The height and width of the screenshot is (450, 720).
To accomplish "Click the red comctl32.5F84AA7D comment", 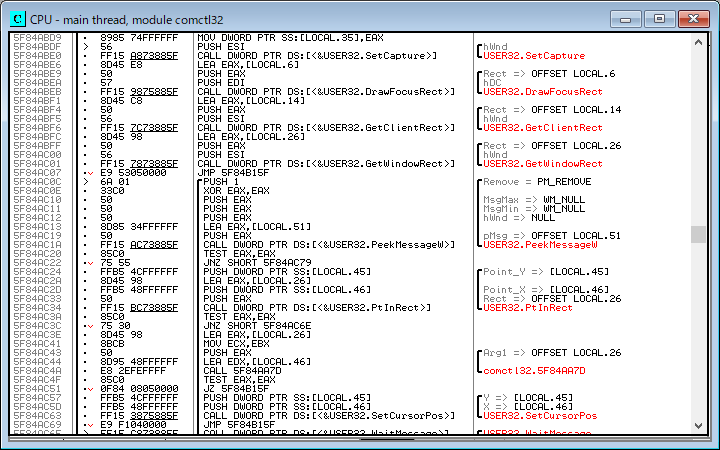I will tap(534, 371).
